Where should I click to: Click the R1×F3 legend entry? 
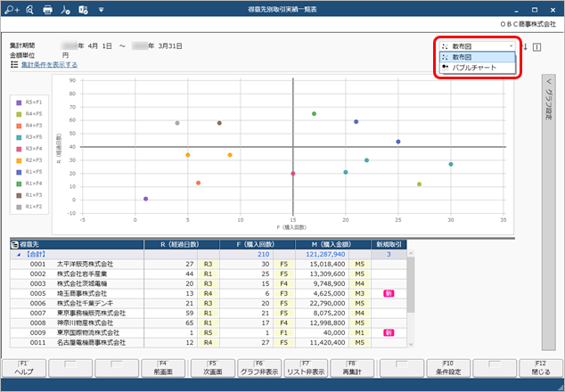click(29, 195)
